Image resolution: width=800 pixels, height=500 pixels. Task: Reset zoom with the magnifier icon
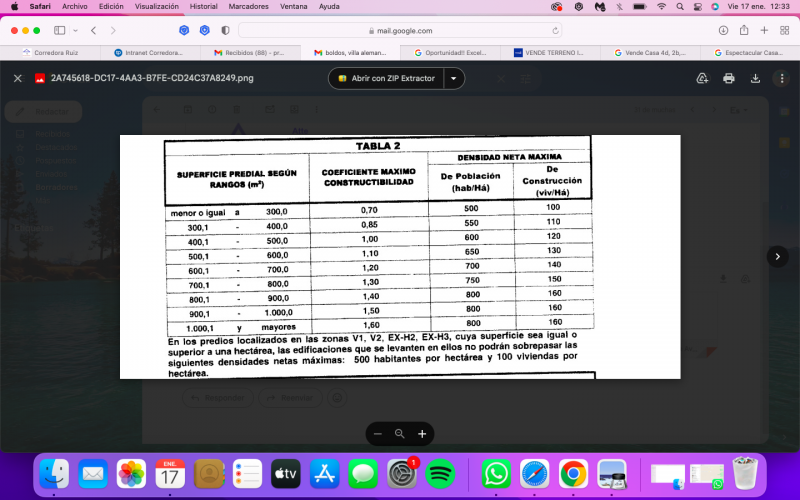(x=399, y=434)
